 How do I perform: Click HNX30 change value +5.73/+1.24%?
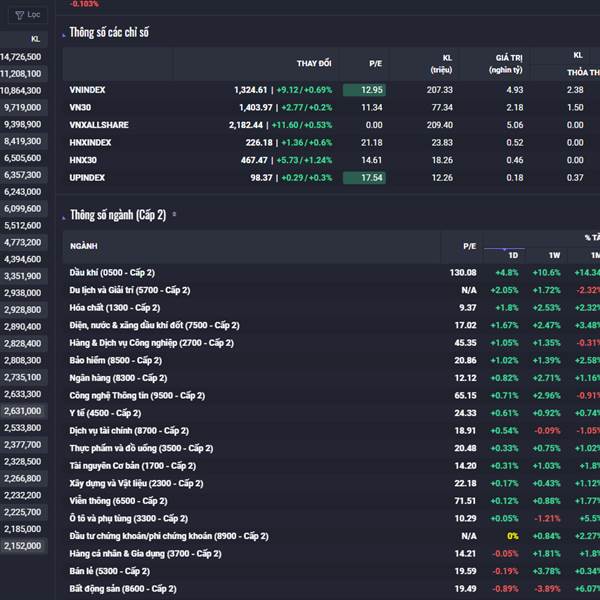point(304,160)
